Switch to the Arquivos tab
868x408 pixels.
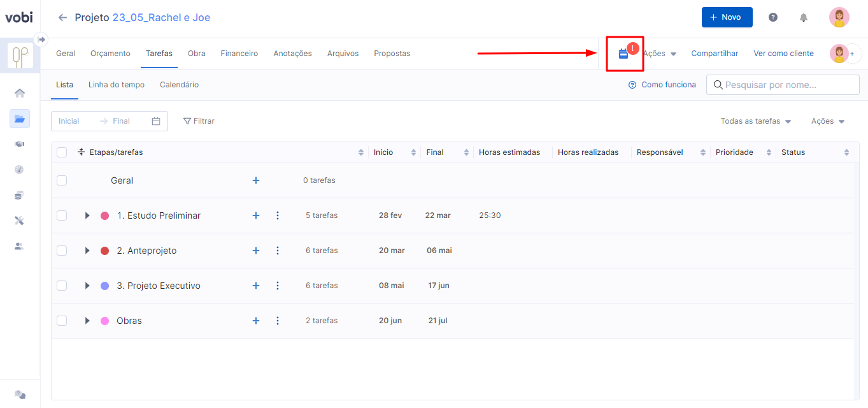tap(343, 54)
